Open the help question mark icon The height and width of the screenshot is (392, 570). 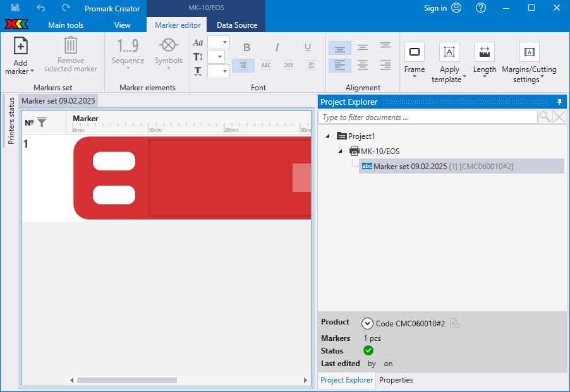click(x=480, y=8)
